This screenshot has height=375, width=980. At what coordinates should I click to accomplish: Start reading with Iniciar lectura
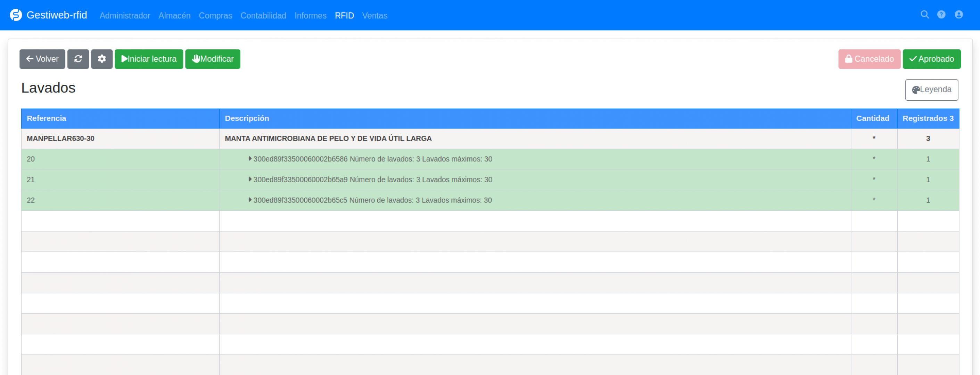pyautogui.click(x=149, y=59)
